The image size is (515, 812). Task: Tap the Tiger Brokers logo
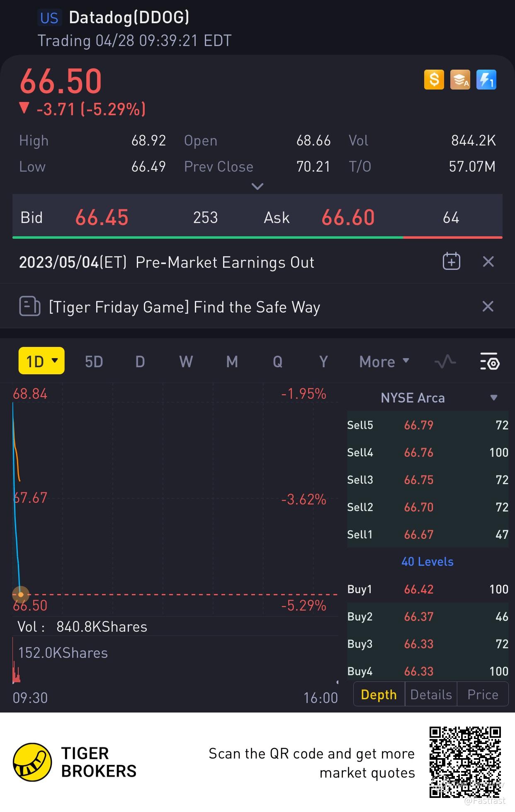[x=75, y=762]
